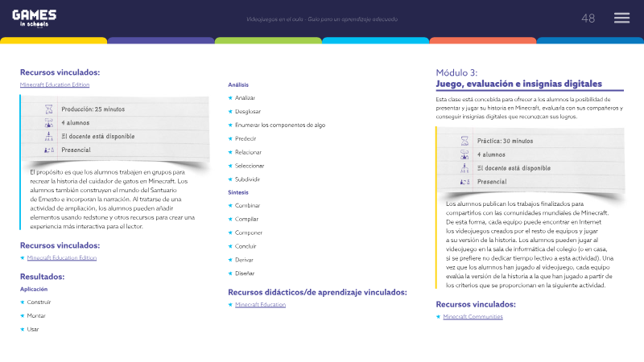Click the group icon beside 4 alumnos in the Módulo 3 box
The image size is (644, 362).
tap(464, 154)
